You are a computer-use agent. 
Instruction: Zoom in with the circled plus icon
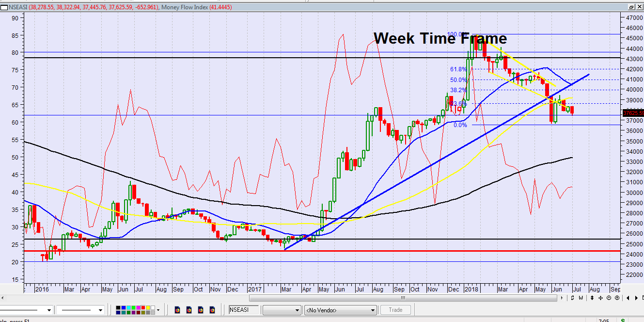617,298
